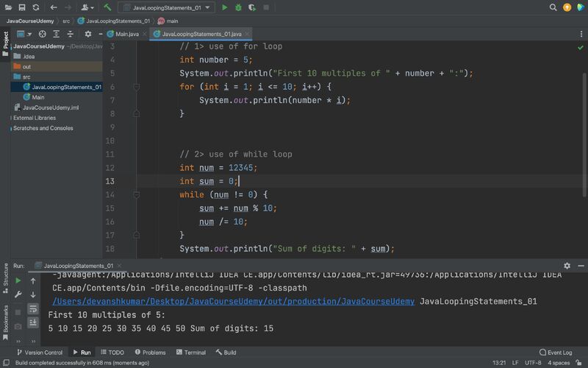This screenshot has height=368, width=588.
Task: Click the UTF-8 encoding in the status bar
Action: point(533,363)
